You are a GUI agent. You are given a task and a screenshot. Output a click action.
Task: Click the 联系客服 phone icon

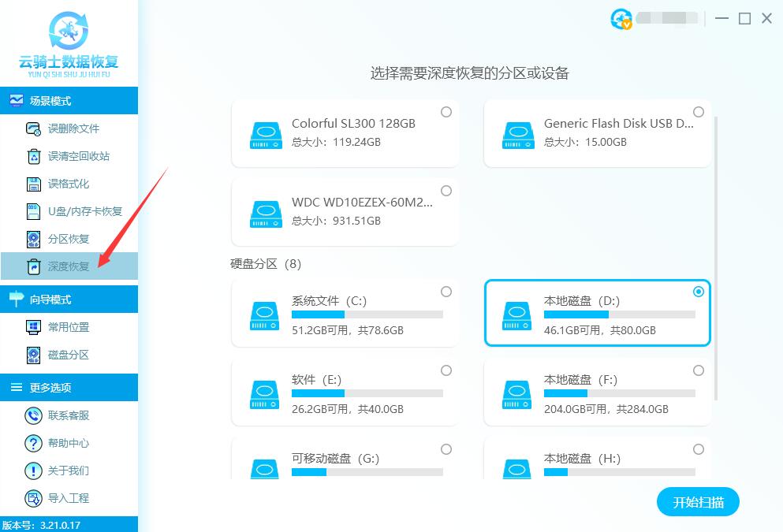click(33, 415)
